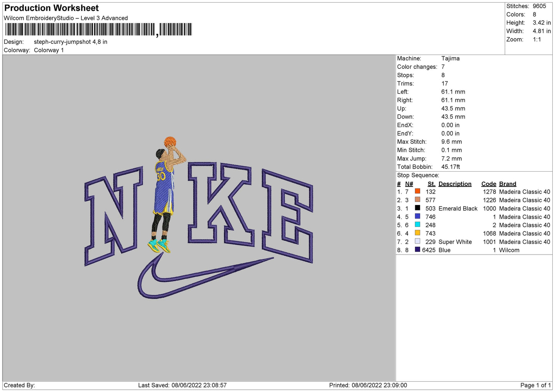
Task: Click the Stitches value '9605'
Action: [x=539, y=6]
